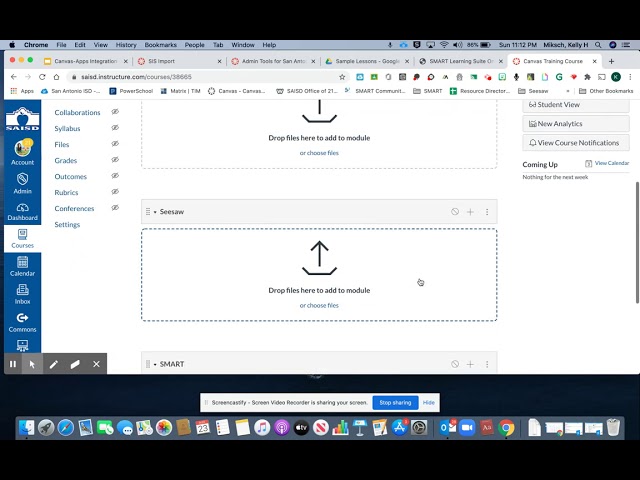Close the Screencastify drawing toolbar
This screenshot has width=640, height=480.
[x=96, y=364]
